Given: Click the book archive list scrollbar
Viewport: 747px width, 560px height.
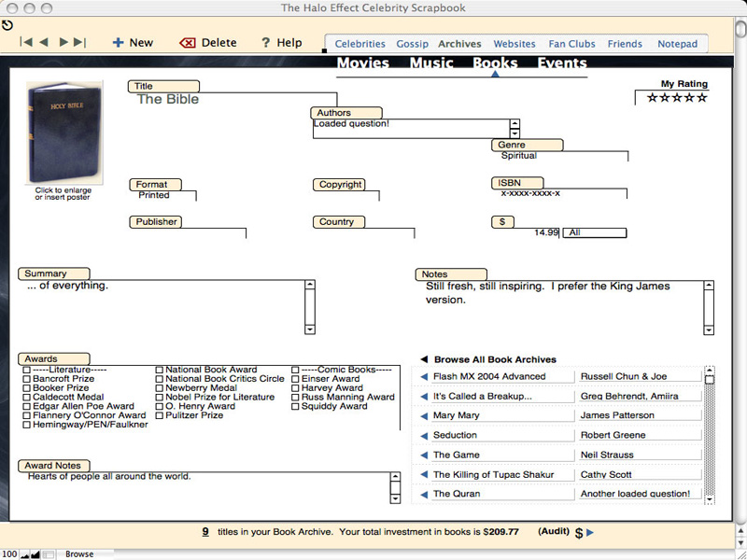Looking at the screenshot, I should [x=710, y=435].
